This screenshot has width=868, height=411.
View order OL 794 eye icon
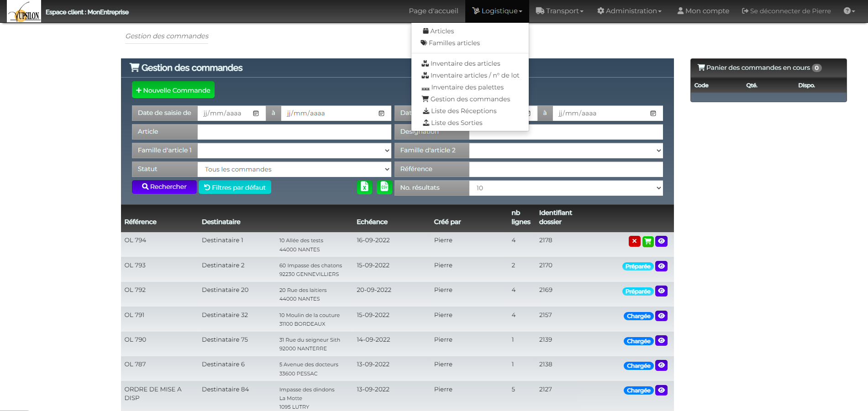tap(661, 241)
